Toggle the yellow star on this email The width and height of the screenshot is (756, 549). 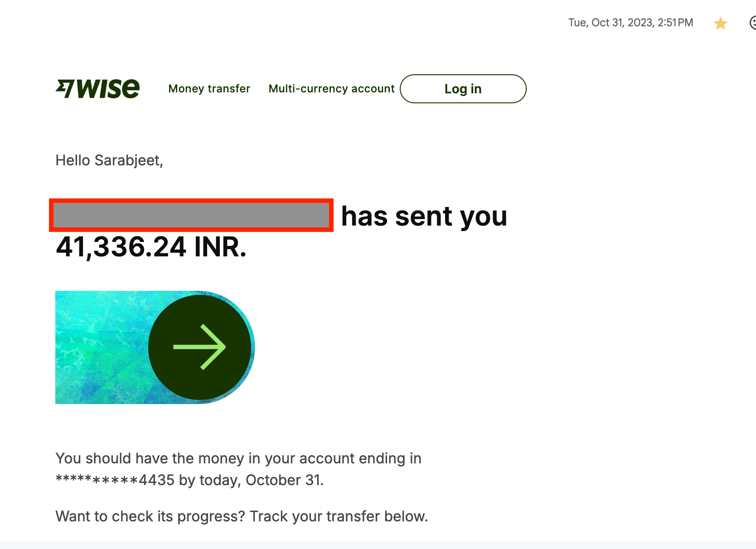(x=720, y=23)
